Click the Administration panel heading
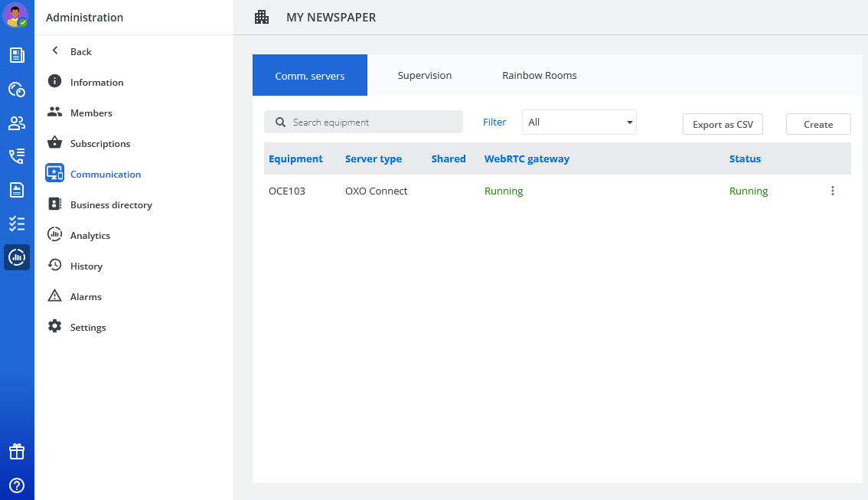 (x=85, y=17)
